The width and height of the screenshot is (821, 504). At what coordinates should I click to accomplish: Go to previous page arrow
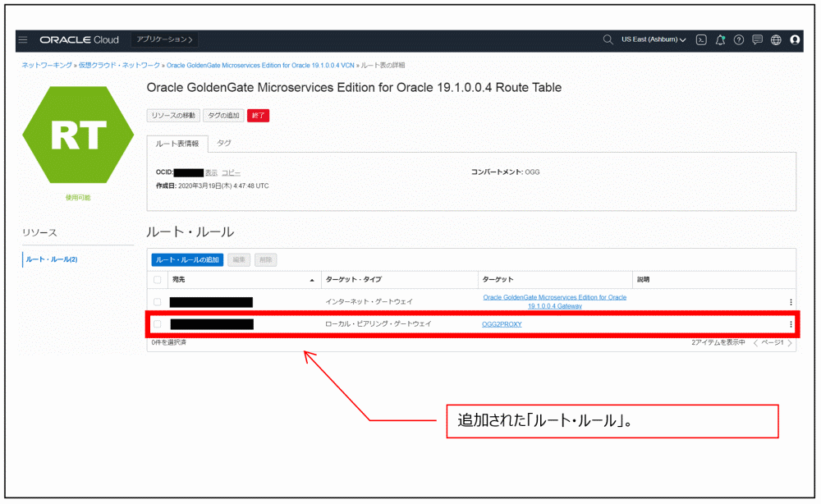point(755,343)
